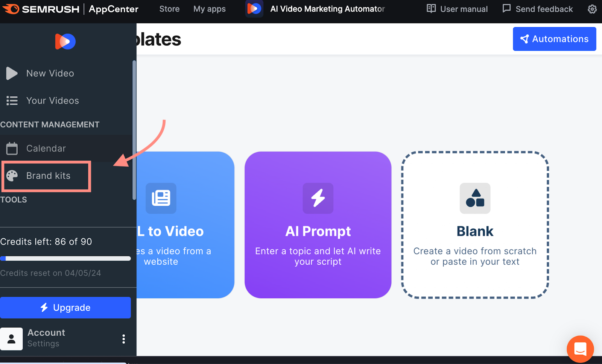
Task: Open the AI Video Marketing Automator app icon
Action: 254,9
